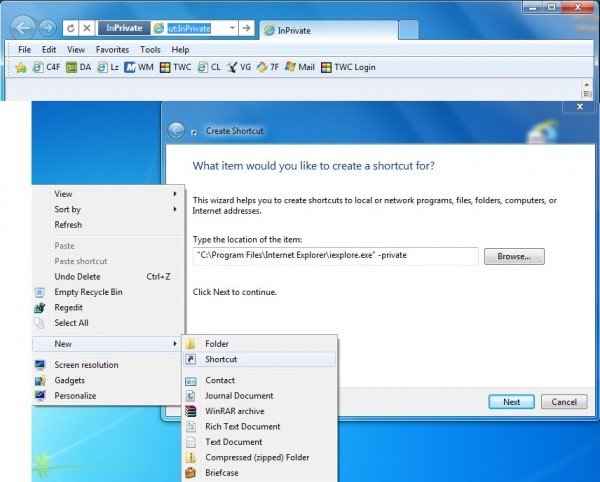Open the address bar dropdown arrow
Viewport: 600px width, 482px height.
[x=232, y=28]
